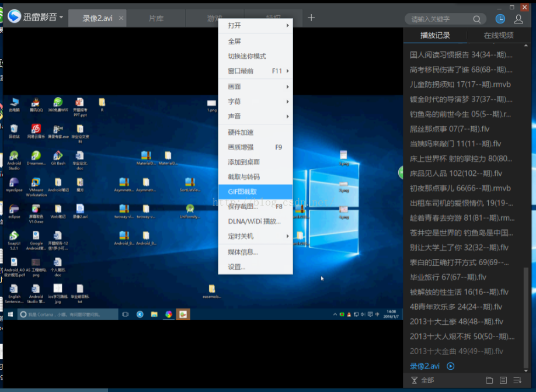Switch to the 播放记录 panel tab

tap(435, 35)
